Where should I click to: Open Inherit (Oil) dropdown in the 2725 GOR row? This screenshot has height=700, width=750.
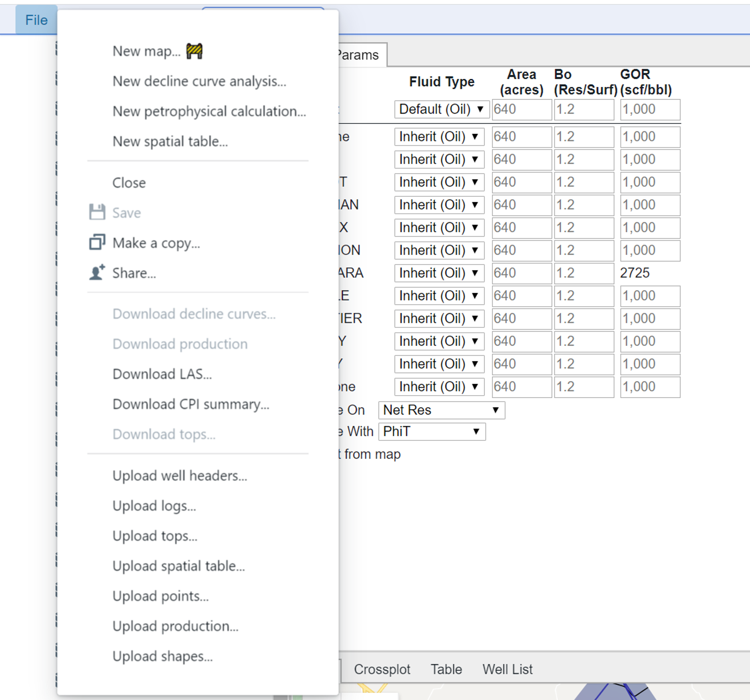(x=439, y=273)
